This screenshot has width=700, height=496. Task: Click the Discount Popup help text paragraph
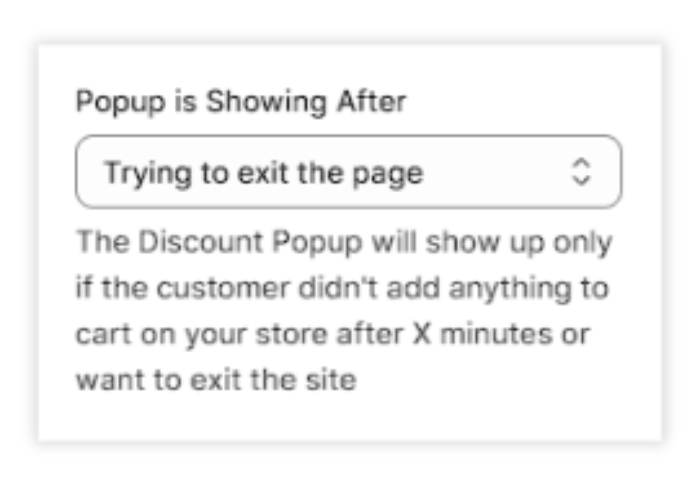(x=344, y=311)
